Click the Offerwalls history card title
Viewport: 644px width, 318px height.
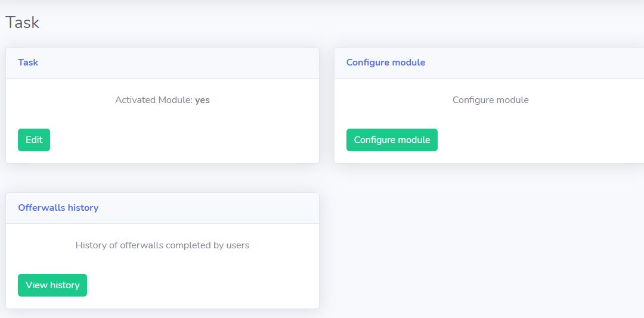click(58, 208)
